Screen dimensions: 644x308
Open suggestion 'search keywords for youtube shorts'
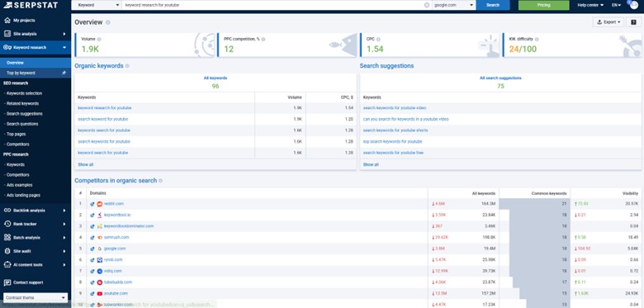[x=395, y=130]
